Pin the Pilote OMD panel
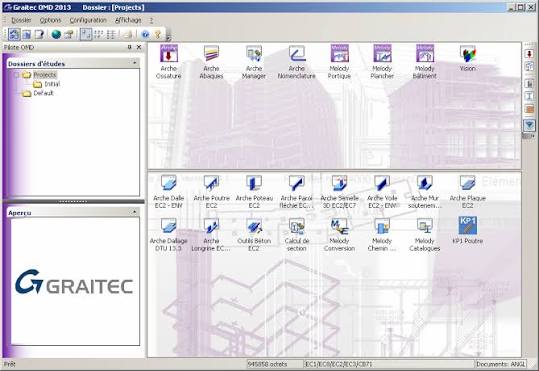 (x=130, y=47)
